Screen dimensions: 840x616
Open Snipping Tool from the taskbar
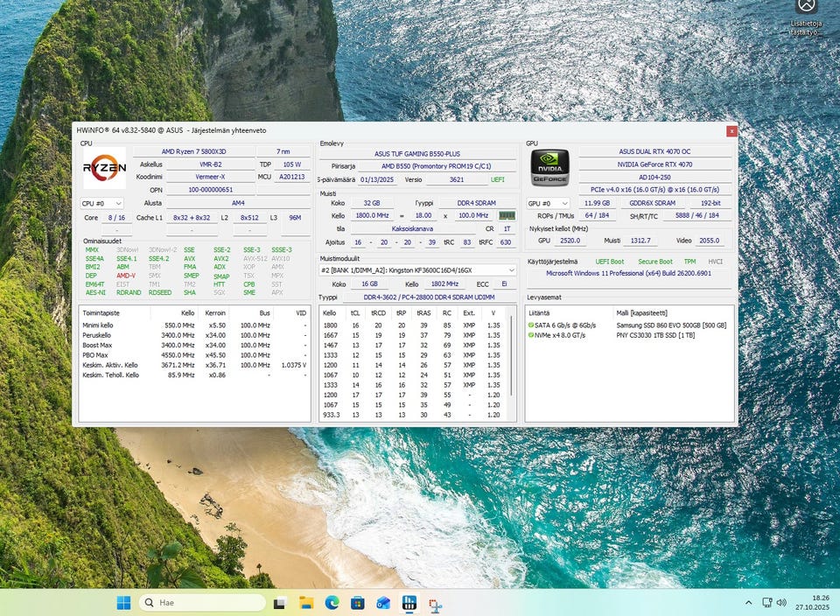pos(434,603)
